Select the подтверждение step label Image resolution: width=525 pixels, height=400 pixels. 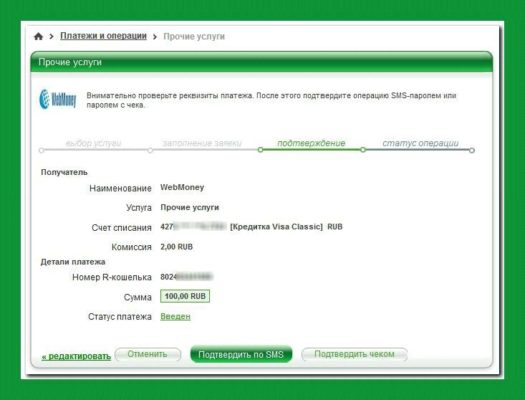coord(311,143)
